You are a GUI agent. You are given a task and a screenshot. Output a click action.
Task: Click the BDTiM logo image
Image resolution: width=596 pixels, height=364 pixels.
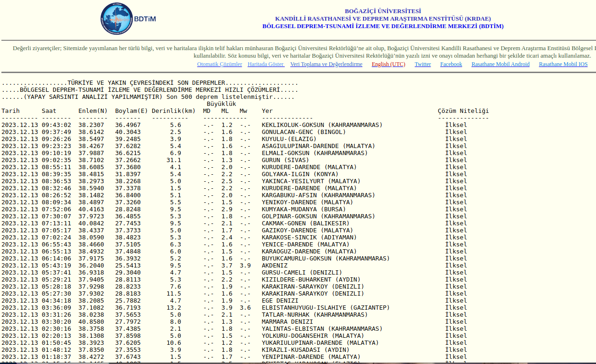tap(128, 19)
